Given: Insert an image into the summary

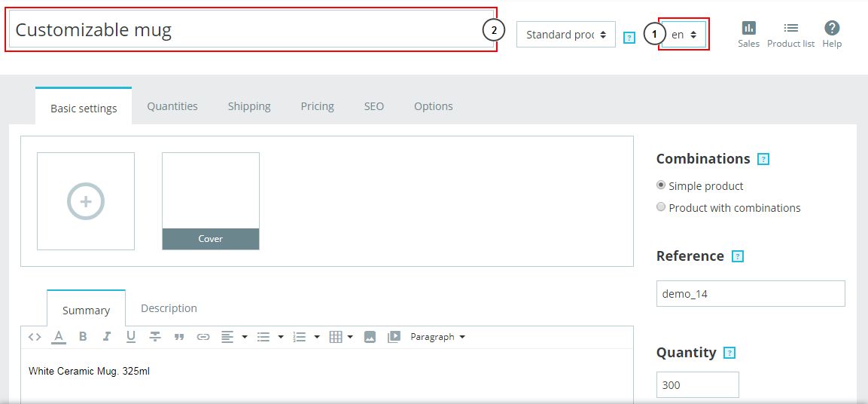Looking at the screenshot, I should pyautogui.click(x=370, y=337).
